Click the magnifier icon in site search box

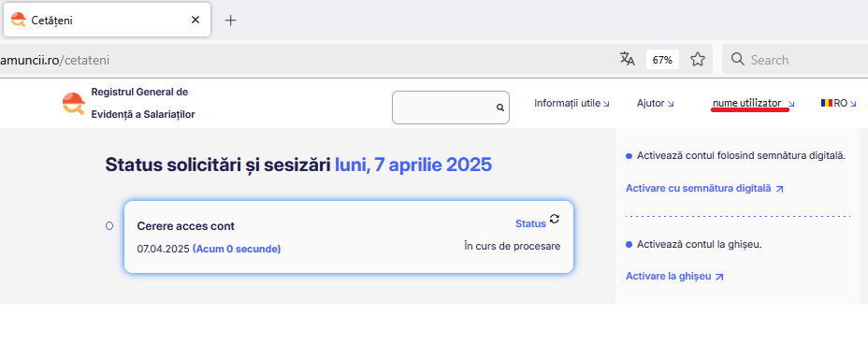[x=500, y=107]
